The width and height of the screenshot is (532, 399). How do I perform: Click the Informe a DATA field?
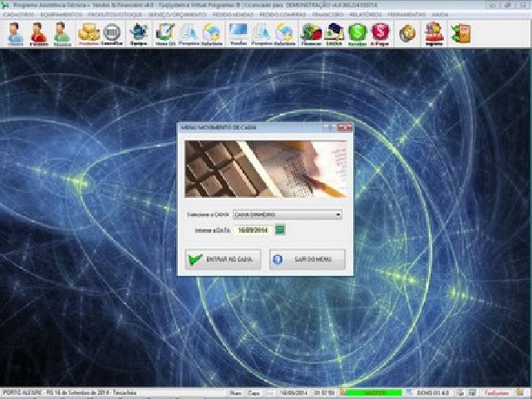click(253, 230)
